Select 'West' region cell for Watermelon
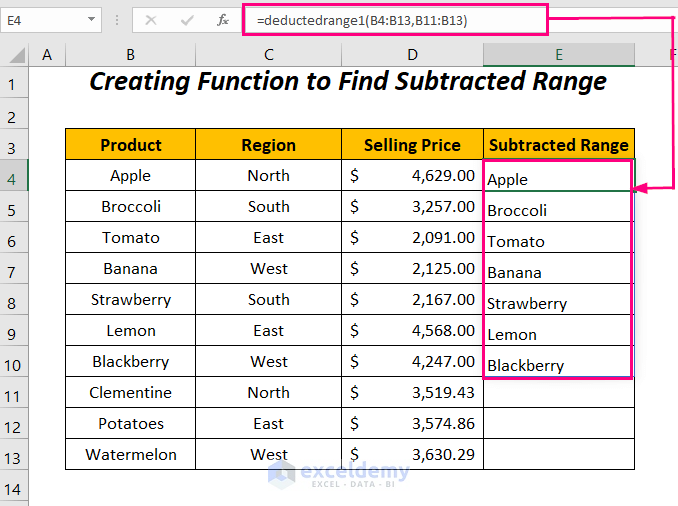Viewport: 678px width, 506px height. (269, 455)
